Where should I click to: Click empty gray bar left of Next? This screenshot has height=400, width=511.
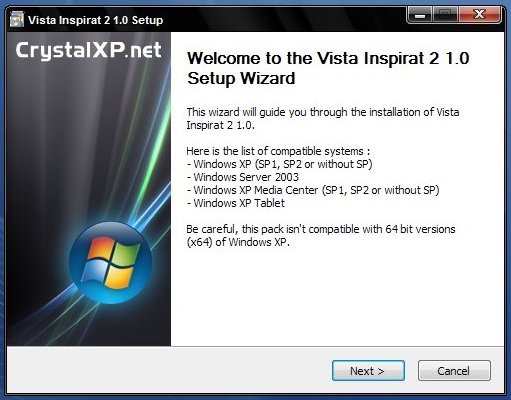167,370
